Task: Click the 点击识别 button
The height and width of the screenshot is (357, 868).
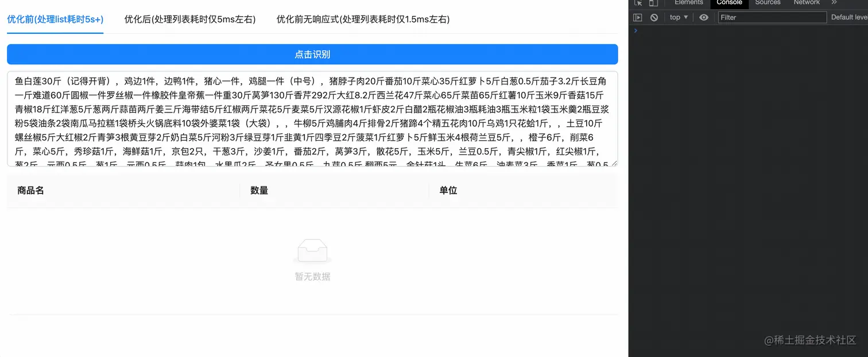Action: point(312,55)
